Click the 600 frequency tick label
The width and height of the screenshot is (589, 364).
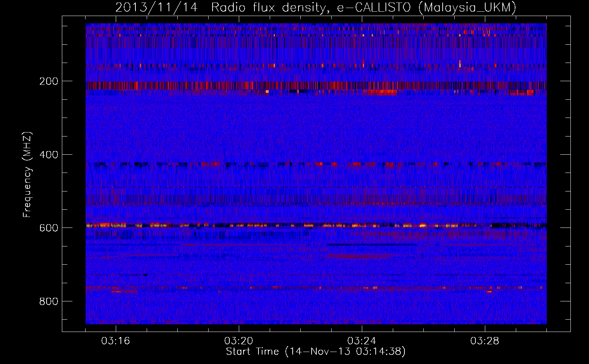tap(49, 228)
